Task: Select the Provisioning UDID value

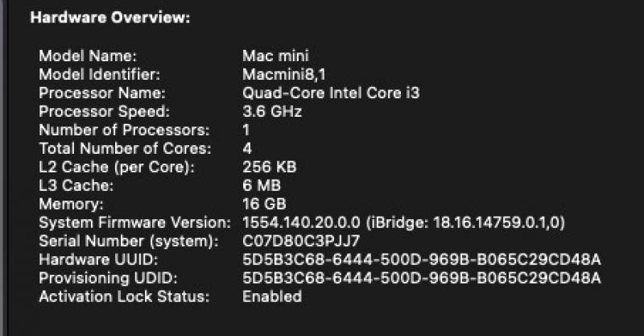Action: coord(422,278)
